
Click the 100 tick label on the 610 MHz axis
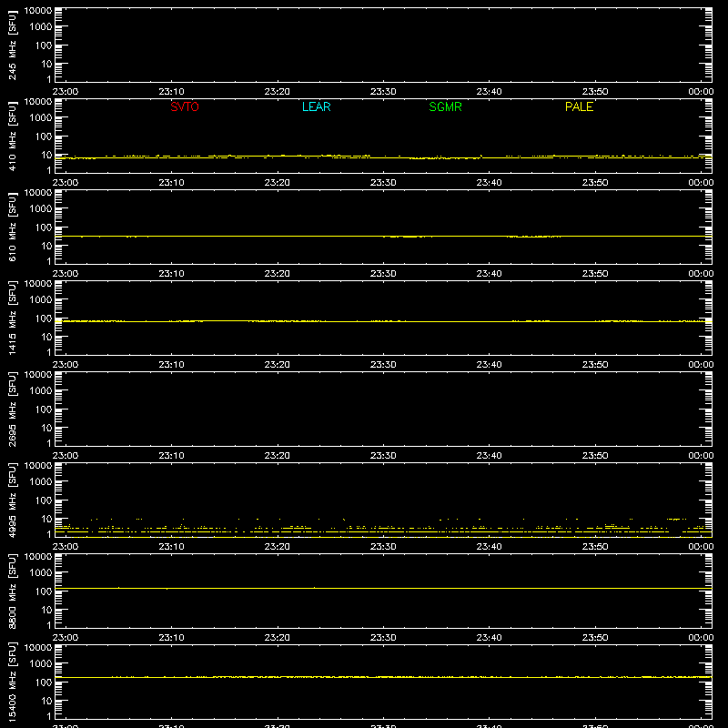(x=44, y=227)
